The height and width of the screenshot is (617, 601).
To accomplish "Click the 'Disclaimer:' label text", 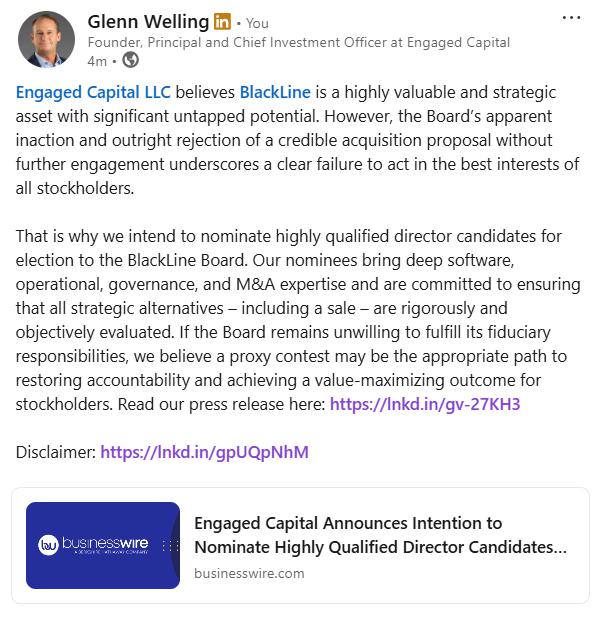I will 56,452.
